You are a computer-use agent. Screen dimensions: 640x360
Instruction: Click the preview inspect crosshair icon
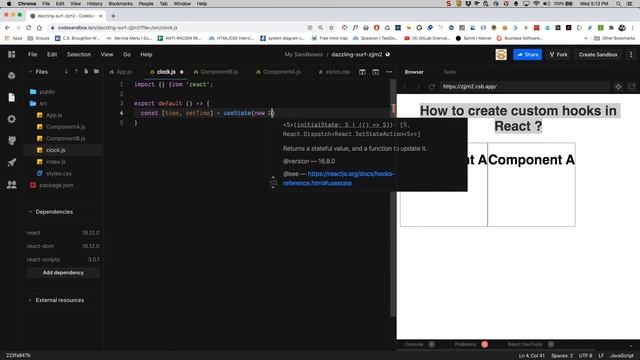618,87
